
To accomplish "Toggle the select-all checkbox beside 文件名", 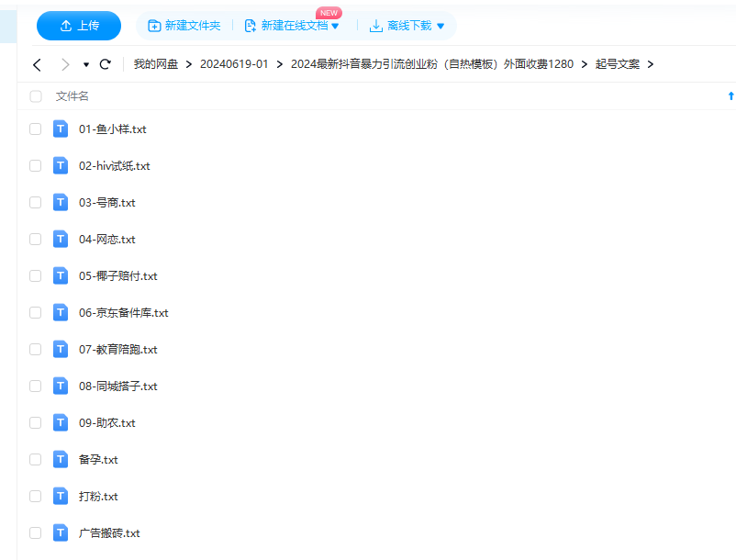I will (x=36, y=96).
